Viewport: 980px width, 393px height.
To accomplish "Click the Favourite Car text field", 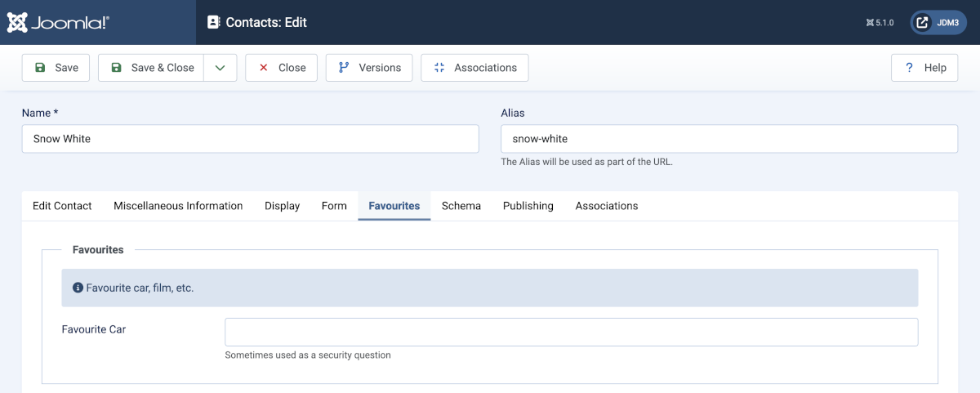I will point(571,332).
